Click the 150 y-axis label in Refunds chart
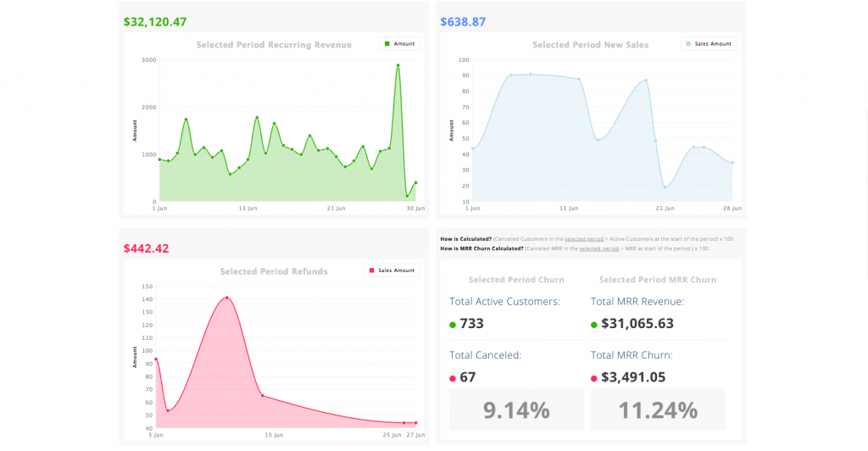 coord(147,287)
